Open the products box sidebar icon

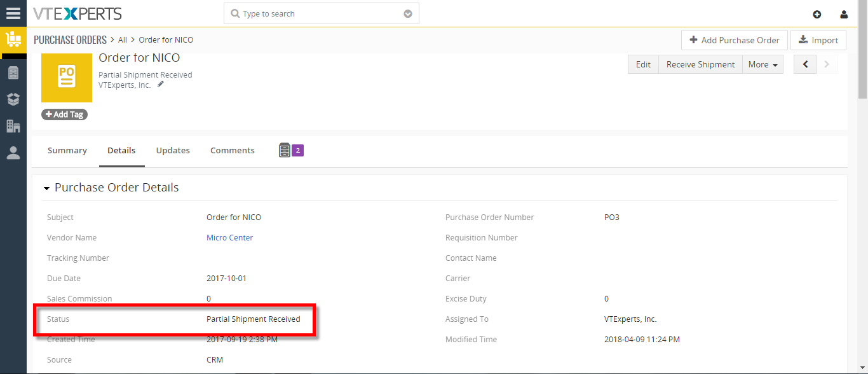(x=13, y=99)
